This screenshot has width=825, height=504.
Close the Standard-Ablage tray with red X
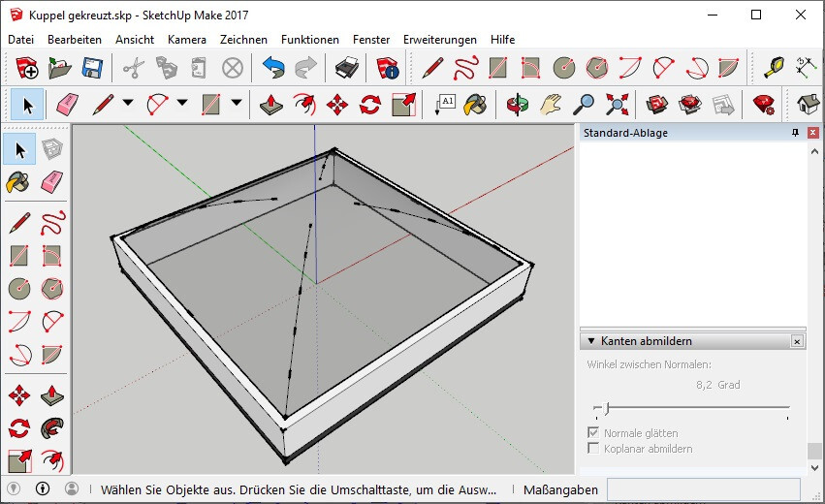813,133
